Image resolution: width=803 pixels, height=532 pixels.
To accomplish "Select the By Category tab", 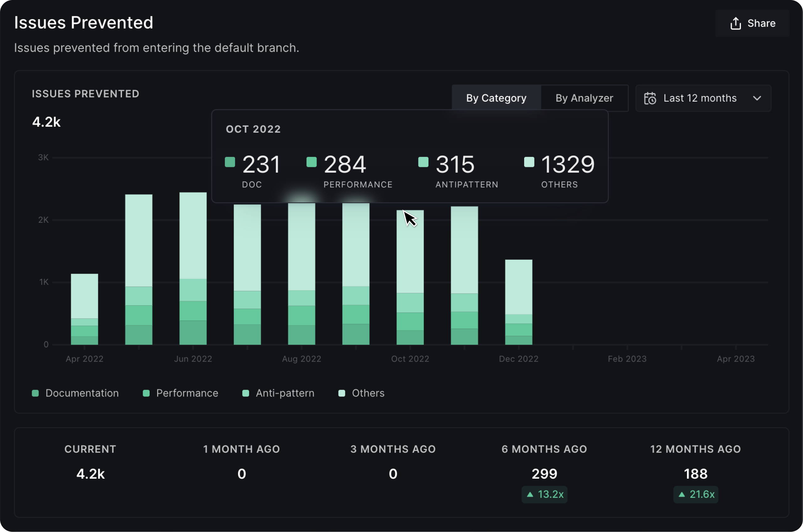I will pyautogui.click(x=496, y=98).
